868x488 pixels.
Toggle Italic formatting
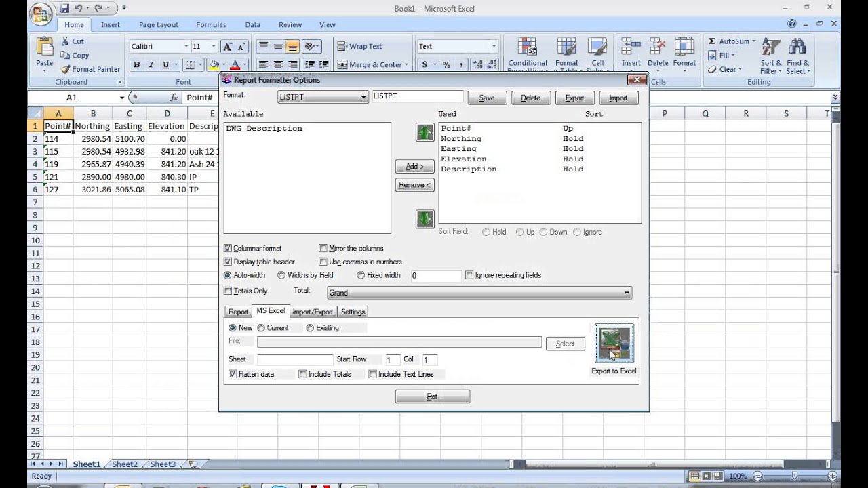click(151, 65)
